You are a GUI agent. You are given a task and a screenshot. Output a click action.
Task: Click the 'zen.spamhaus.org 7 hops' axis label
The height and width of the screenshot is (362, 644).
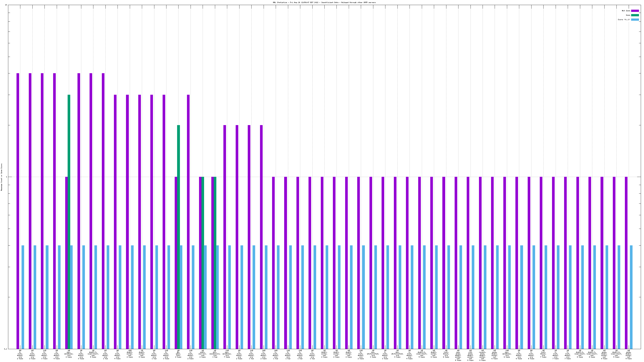click(x=227, y=354)
